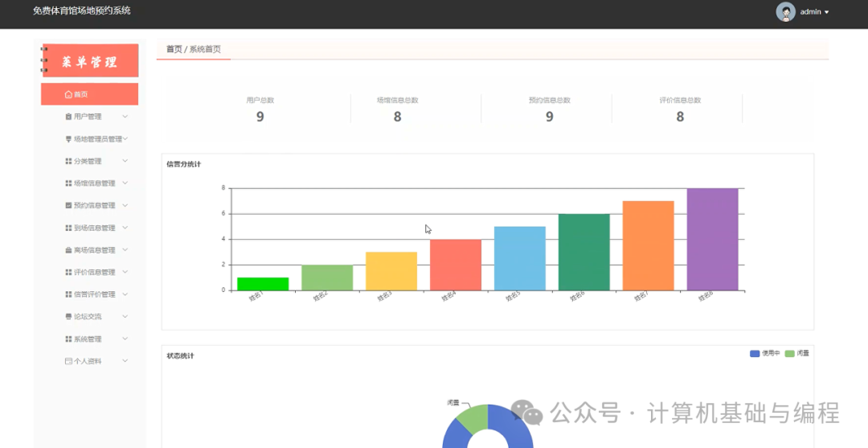Click the 状态统计 chart title

[181, 356]
